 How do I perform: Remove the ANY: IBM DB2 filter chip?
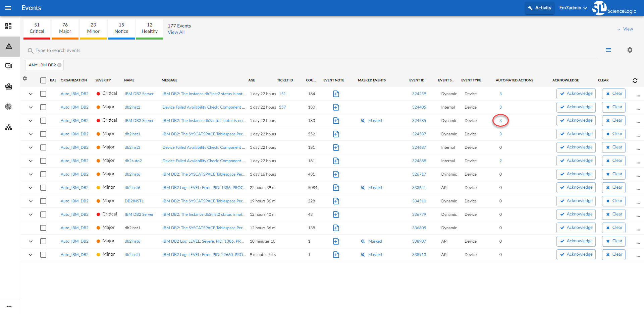point(59,65)
